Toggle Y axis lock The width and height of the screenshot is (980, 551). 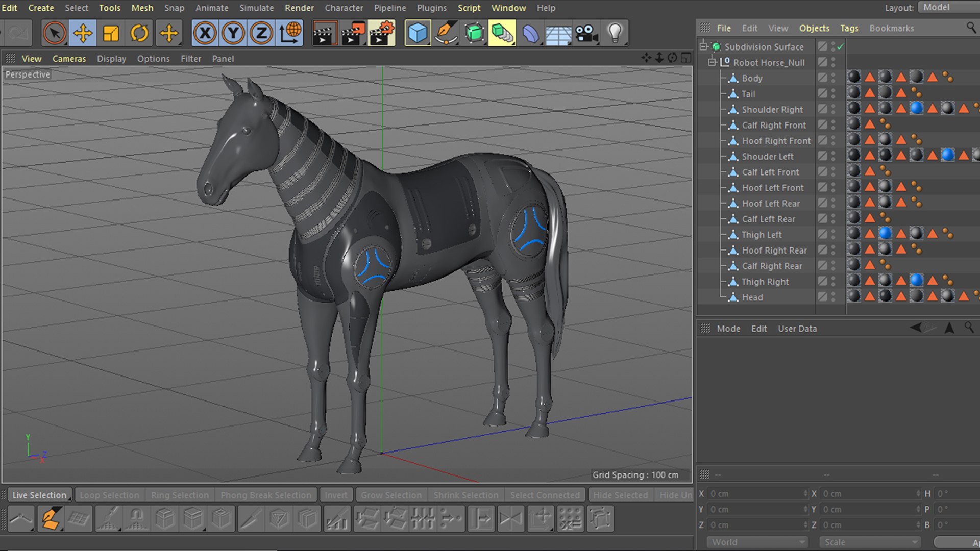click(x=233, y=33)
